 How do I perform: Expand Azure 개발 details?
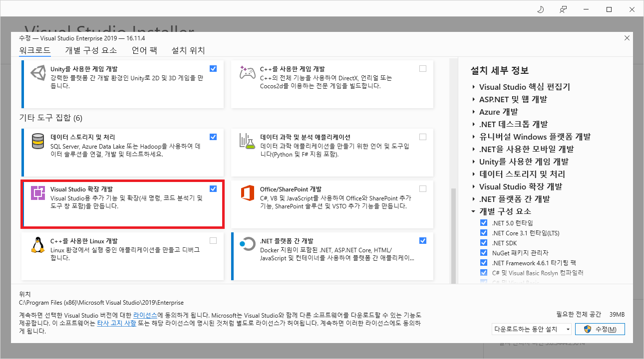point(473,112)
